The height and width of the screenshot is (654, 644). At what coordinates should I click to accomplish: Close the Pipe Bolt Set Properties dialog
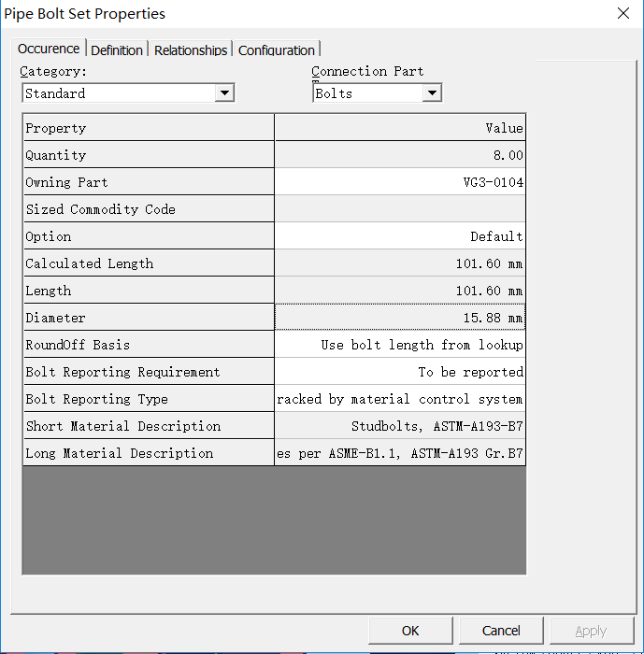coord(623,13)
